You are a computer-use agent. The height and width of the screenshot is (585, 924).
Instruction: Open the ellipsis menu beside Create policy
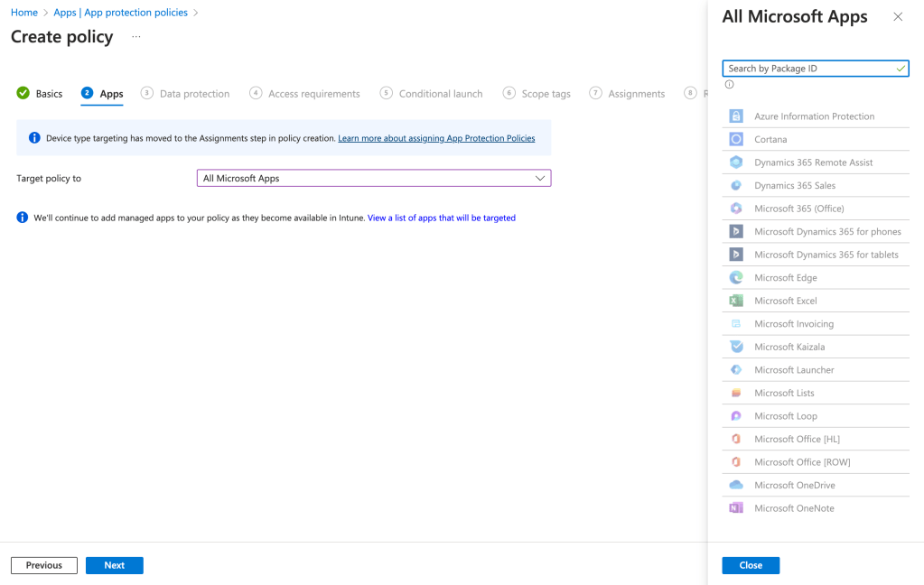(x=136, y=37)
